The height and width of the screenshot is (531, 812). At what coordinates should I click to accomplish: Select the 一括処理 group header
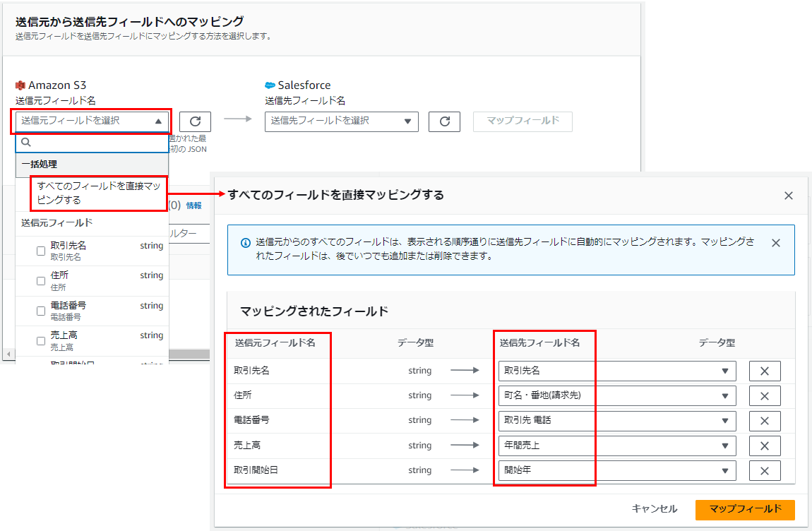[x=92, y=165]
